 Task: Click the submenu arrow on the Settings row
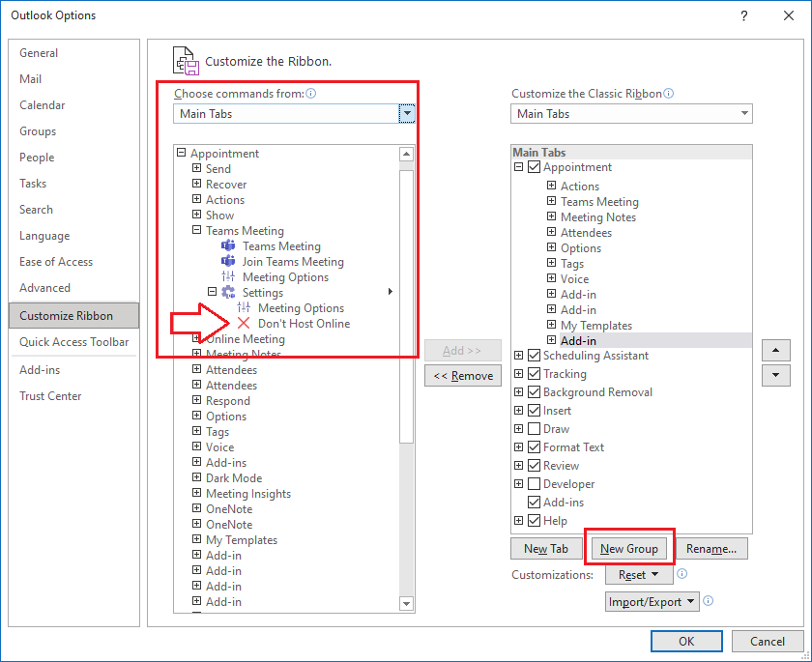pos(391,292)
